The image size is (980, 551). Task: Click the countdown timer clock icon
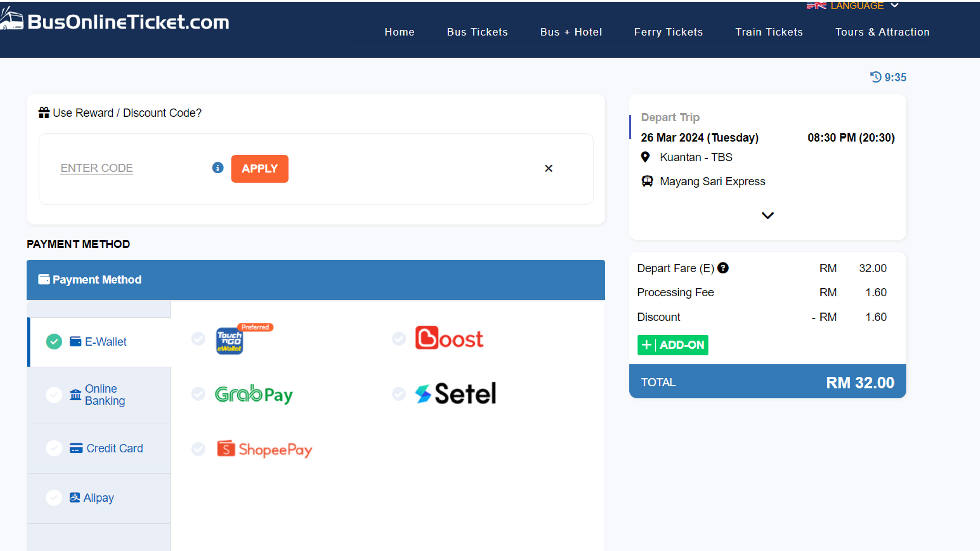coord(875,77)
